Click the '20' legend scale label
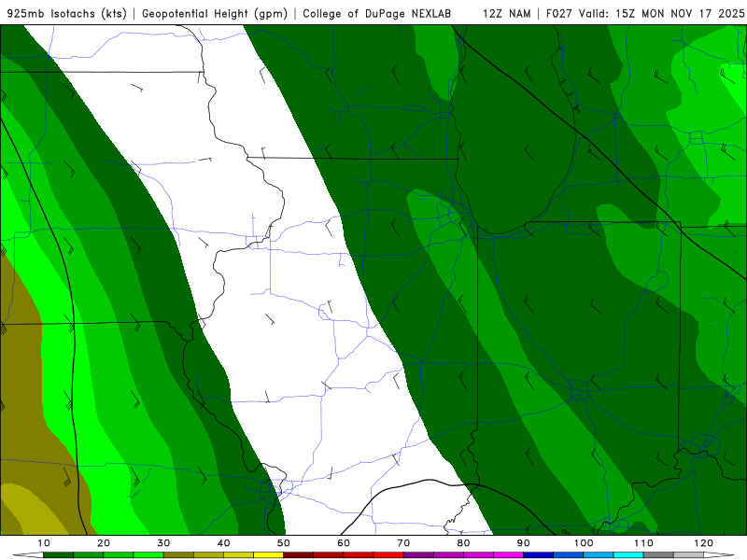The width and height of the screenshot is (747, 560). click(x=104, y=543)
